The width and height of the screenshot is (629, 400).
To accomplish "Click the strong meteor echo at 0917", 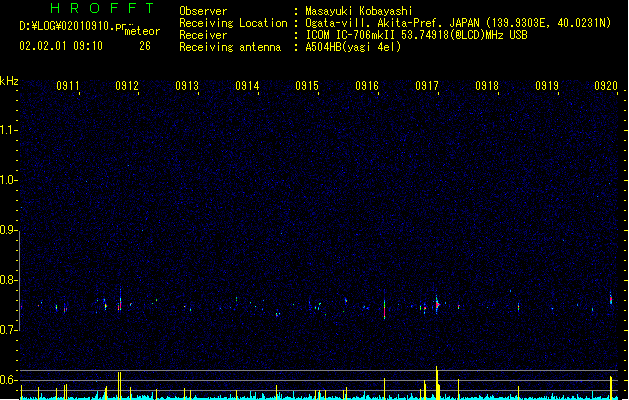I will coord(437,304).
